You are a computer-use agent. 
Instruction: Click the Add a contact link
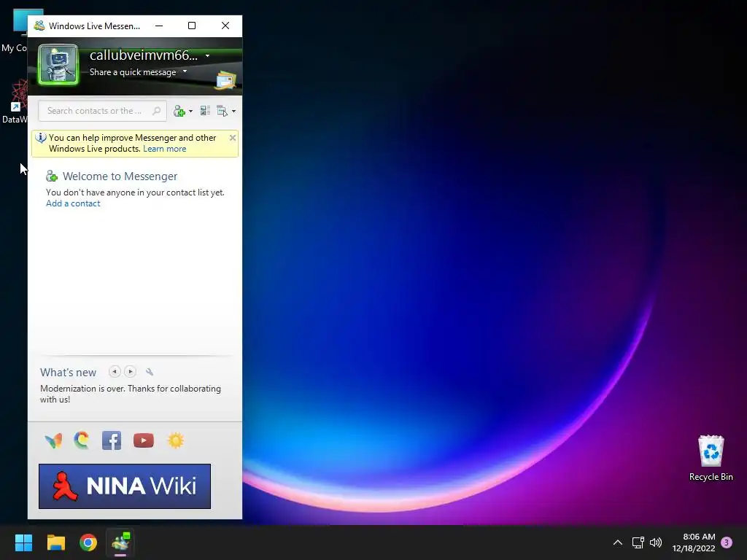pyautogui.click(x=73, y=203)
